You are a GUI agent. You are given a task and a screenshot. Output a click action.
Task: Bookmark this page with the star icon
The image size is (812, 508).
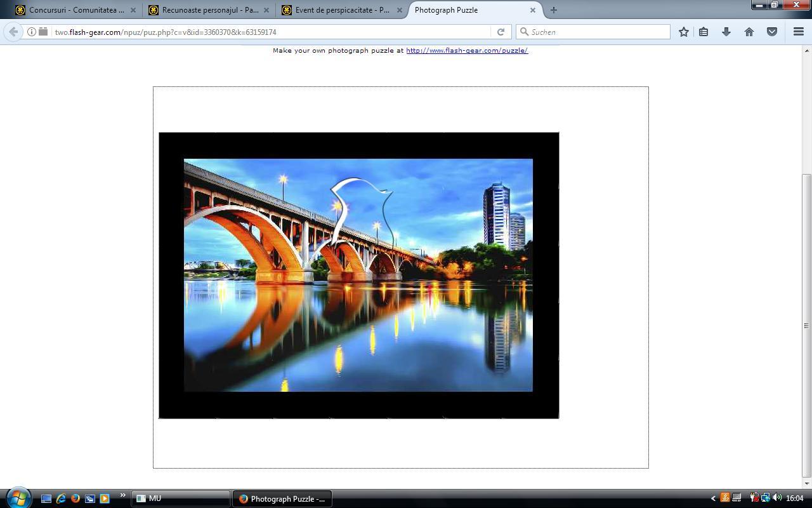tap(684, 32)
